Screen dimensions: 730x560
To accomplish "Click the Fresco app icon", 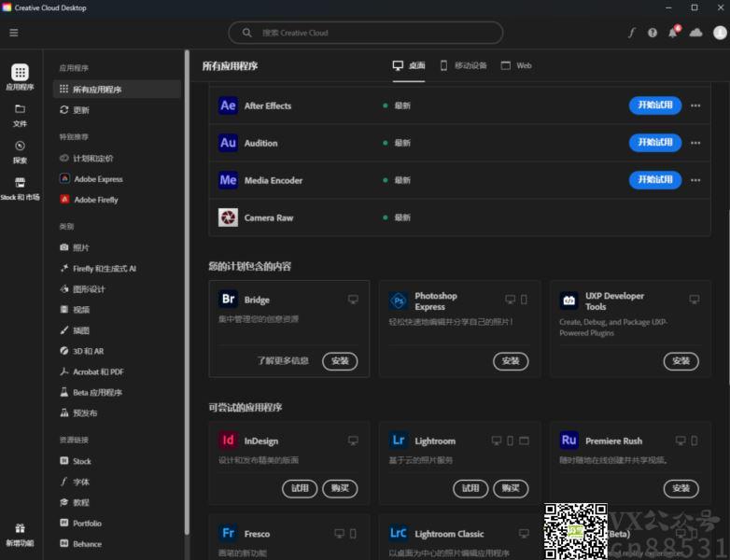I will click(x=228, y=533).
